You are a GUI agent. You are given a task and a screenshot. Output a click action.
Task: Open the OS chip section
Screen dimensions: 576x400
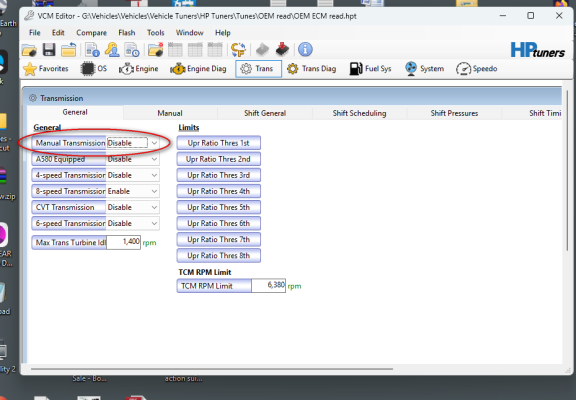[x=94, y=69]
